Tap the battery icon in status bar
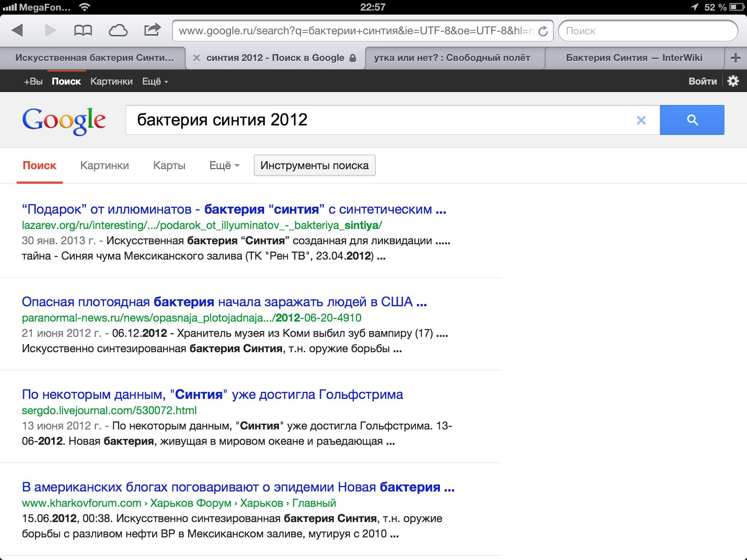This screenshot has width=747, height=560. tap(737, 7)
